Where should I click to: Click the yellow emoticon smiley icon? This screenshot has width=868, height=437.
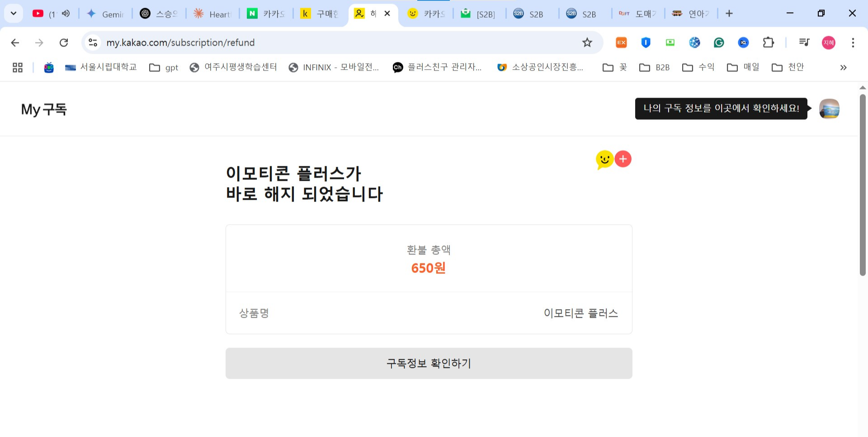pos(604,160)
